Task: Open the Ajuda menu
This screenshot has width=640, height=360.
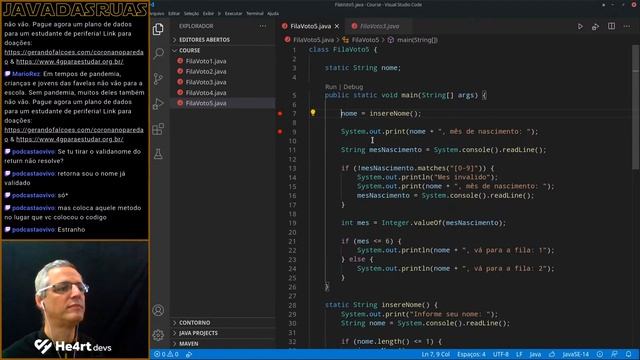Action: click(273, 13)
